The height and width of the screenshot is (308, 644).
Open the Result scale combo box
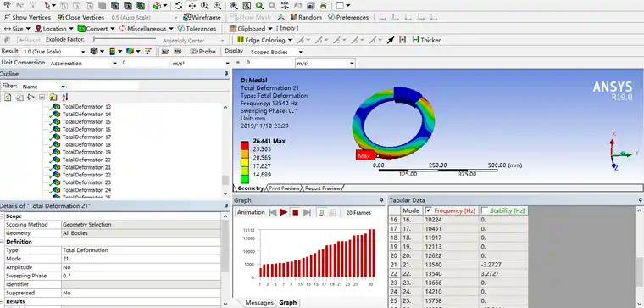coord(53,52)
